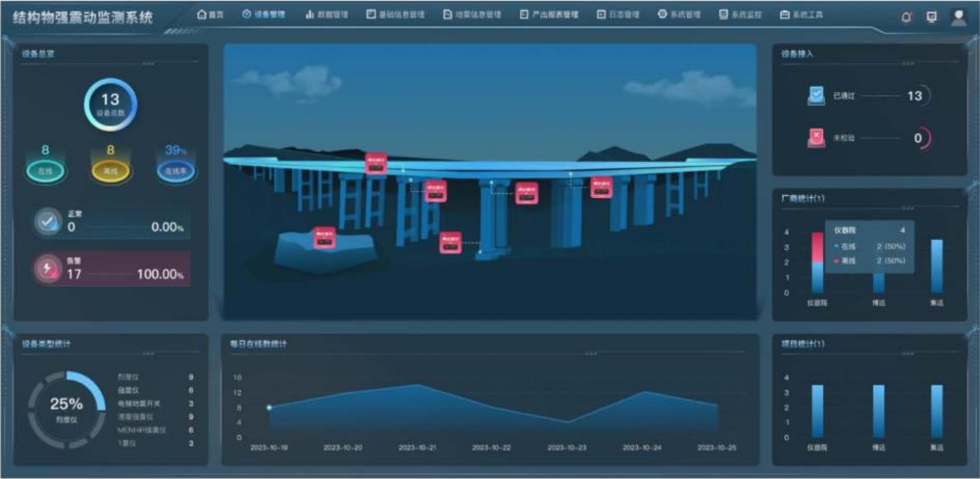The image size is (980, 479).
Task: Click the 未校验 count 0
Action: coord(918,138)
